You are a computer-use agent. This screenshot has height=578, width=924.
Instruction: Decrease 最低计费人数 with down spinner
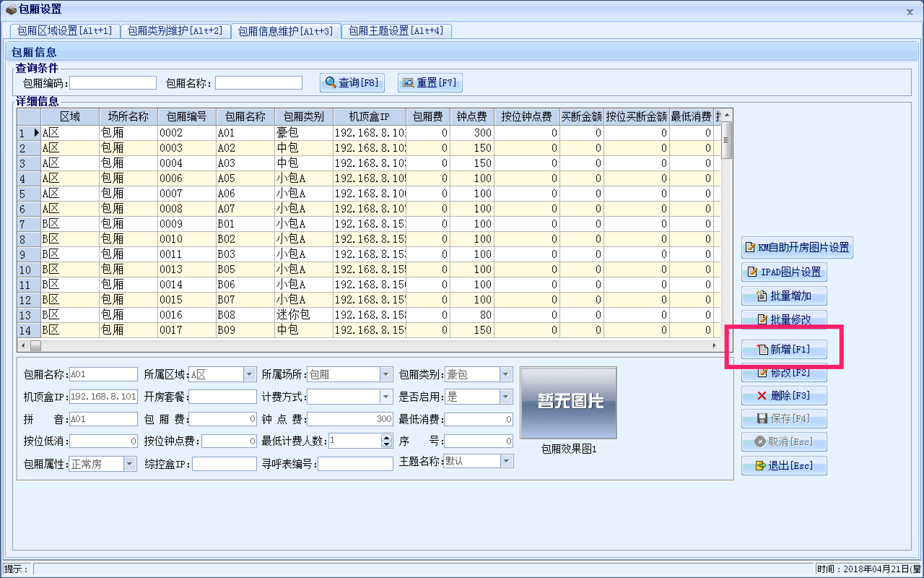387,444
